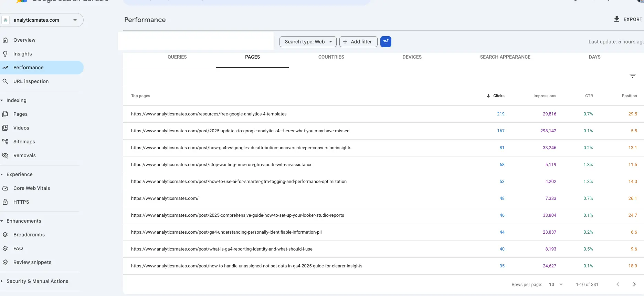Open Overview in the sidebar
Screen dimensions: 644x296
pos(24,40)
